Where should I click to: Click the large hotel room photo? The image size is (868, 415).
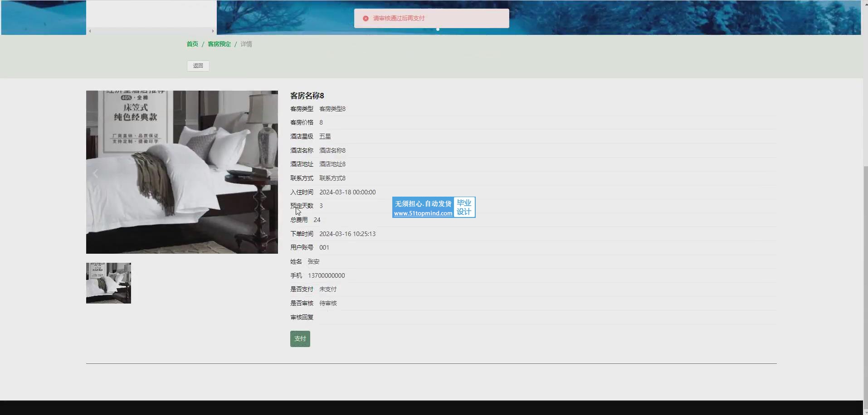182,172
